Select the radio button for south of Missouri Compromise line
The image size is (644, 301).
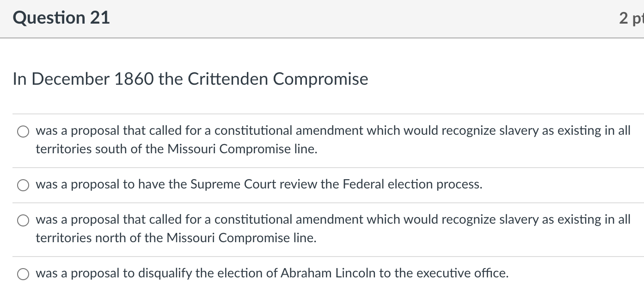[x=24, y=132]
